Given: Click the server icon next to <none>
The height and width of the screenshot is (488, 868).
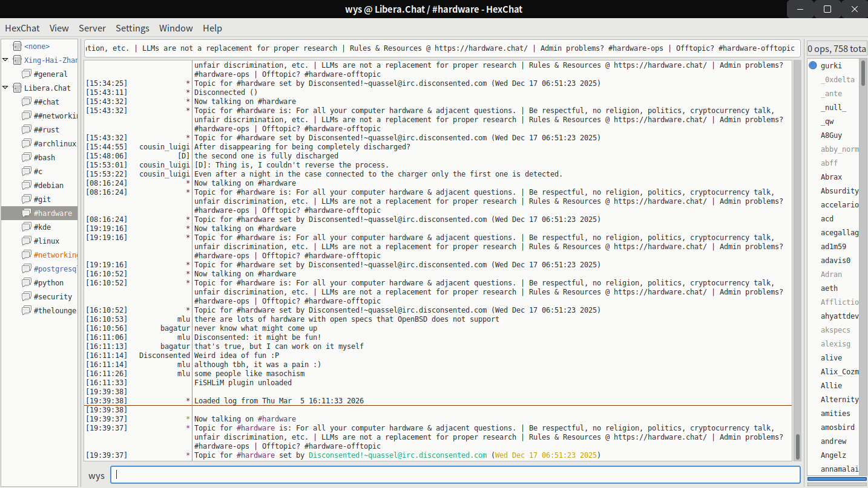Looking at the screenshot, I should [x=17, y=46].
